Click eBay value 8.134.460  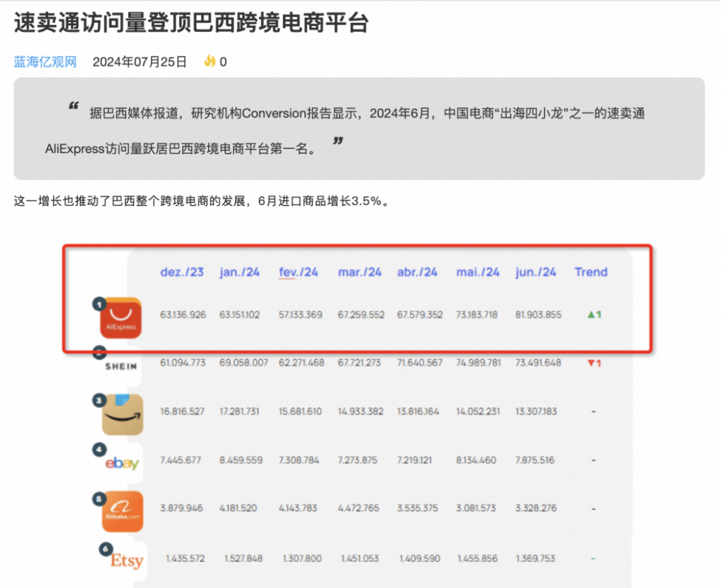click(476, 461)
